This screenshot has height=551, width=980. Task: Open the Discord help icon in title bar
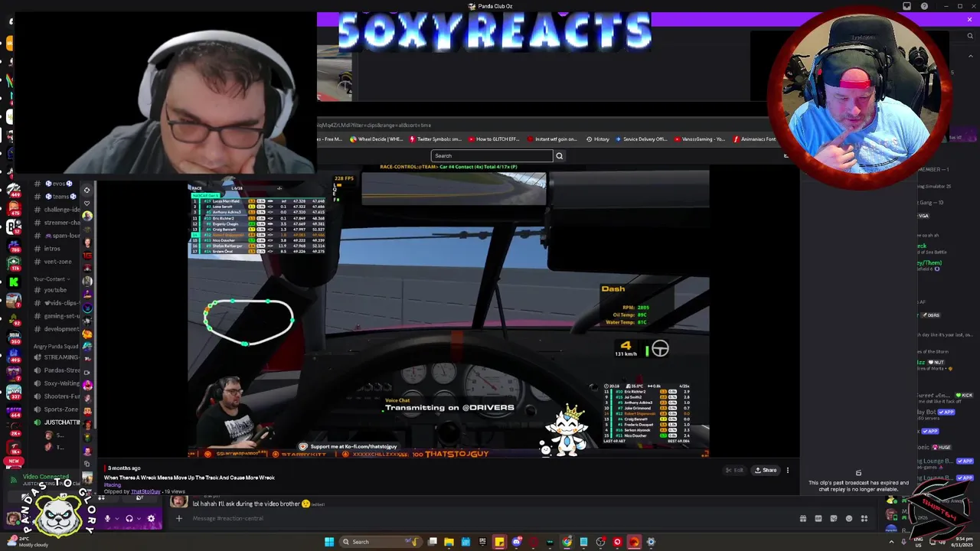tap(924, 6)
